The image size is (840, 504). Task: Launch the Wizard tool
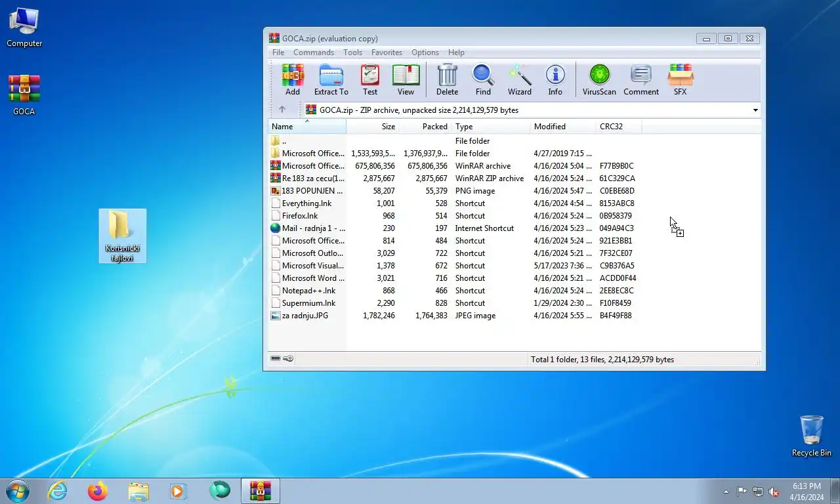point(520,80)
